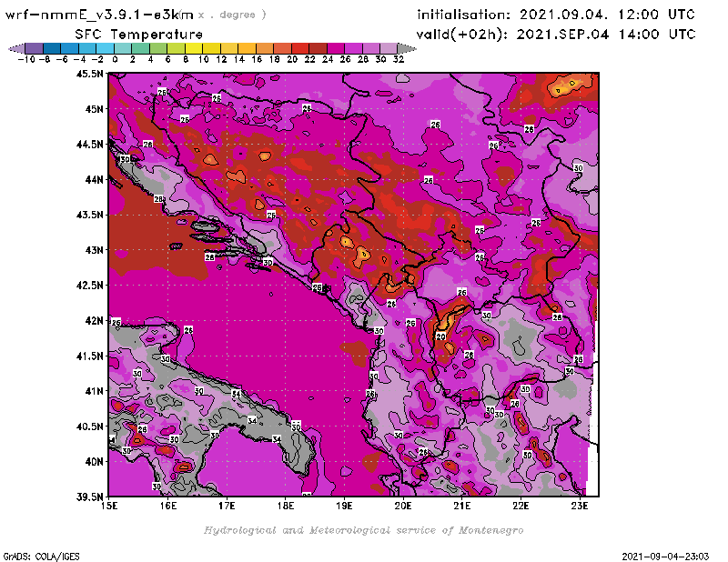The image size is (728, 562).
Task: Click the gray arrow cap above 32 on legend
Action: tap(407, 48)
